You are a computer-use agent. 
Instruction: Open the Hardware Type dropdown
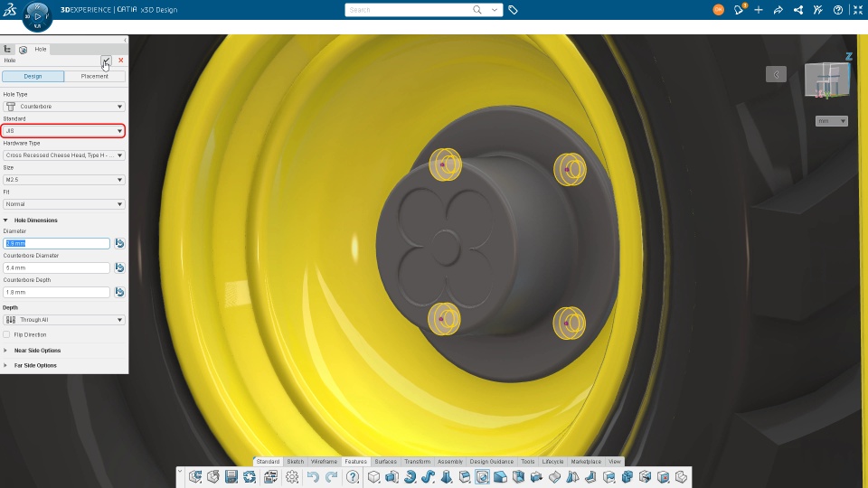pyautogui.click(x=63, y=155)
